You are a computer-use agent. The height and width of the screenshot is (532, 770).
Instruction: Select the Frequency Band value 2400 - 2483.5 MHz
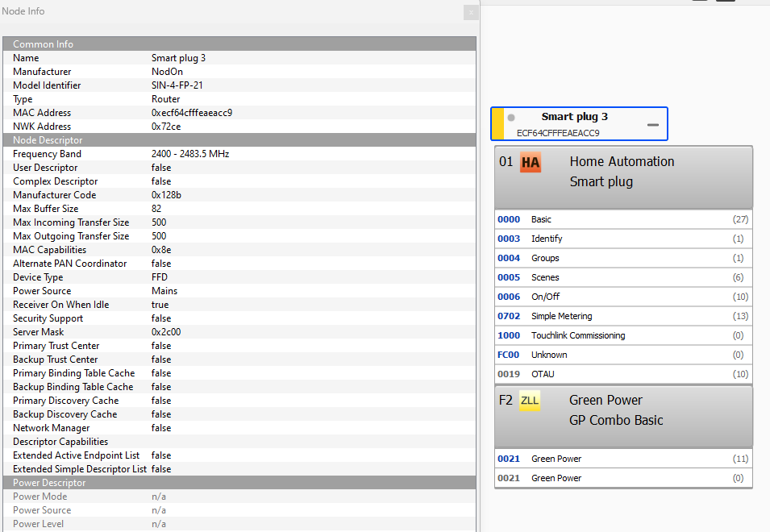point(190,154)
